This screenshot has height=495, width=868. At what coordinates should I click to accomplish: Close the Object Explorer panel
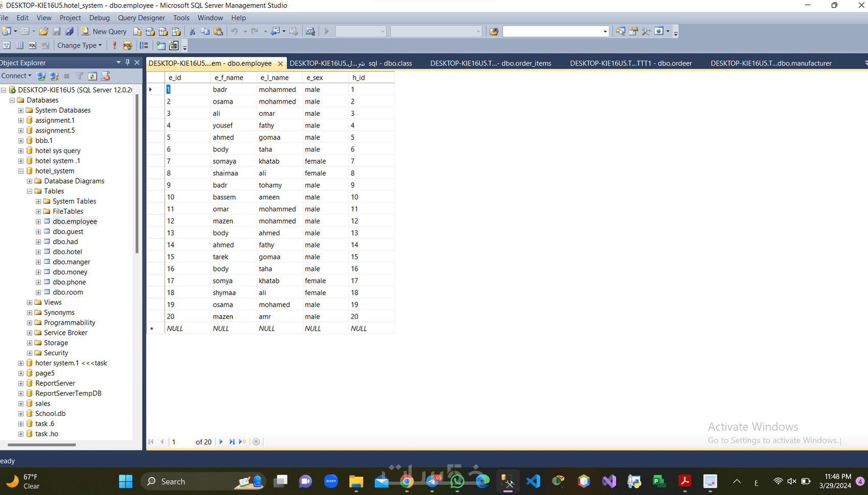point(137,62)
